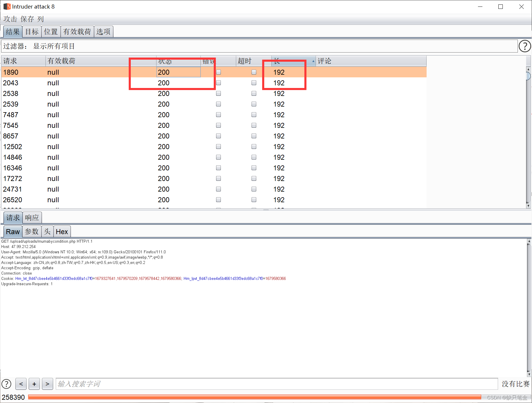Click the Burp window title icon

coord(7,6)
